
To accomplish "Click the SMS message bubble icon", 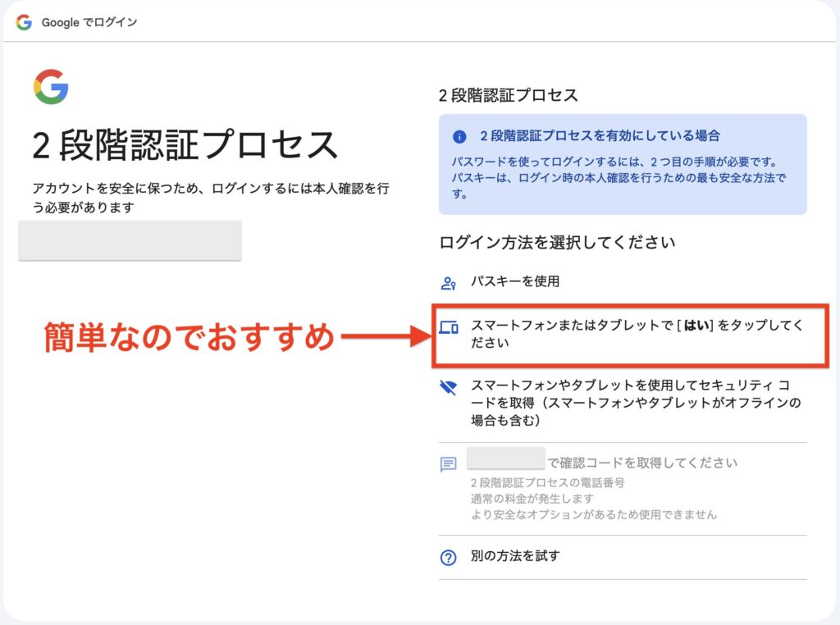I will click(448, 465).
